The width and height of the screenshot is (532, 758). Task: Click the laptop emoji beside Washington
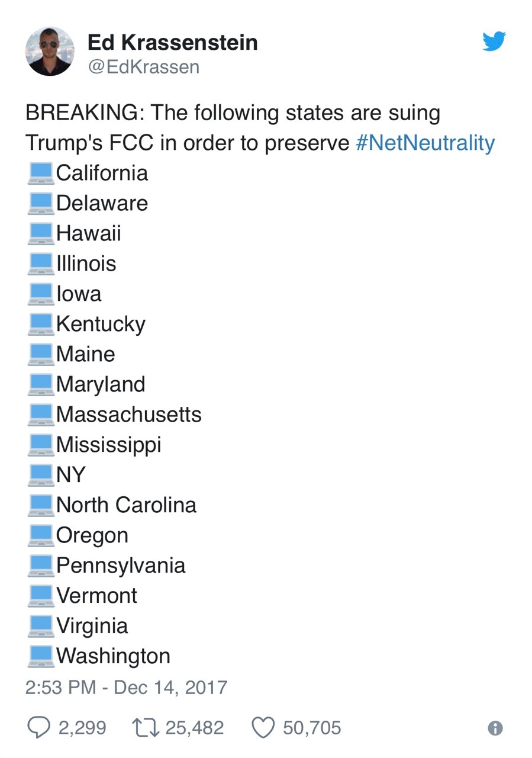[40, 657]
